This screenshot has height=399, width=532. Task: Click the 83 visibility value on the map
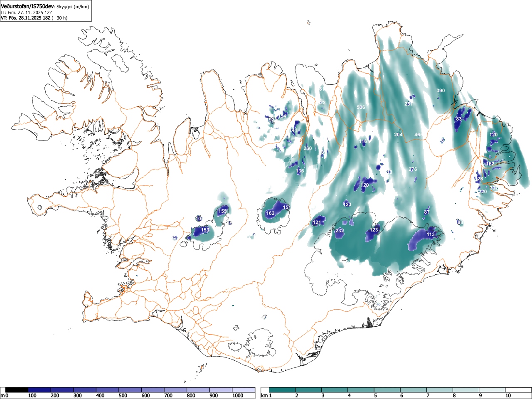coord(459,119)
